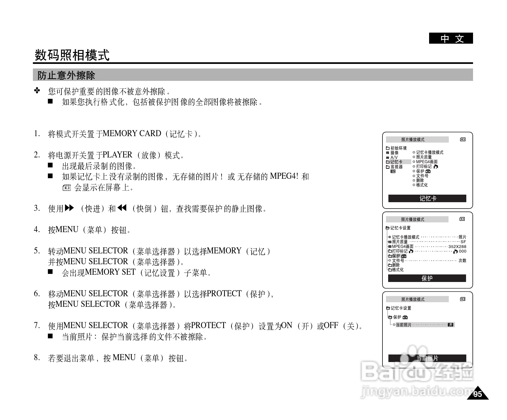Image resolution: width=507 pixels, height=420 pixels.
Task: Click folder icon beside highlighted 记忆卡
Action: 388,162
